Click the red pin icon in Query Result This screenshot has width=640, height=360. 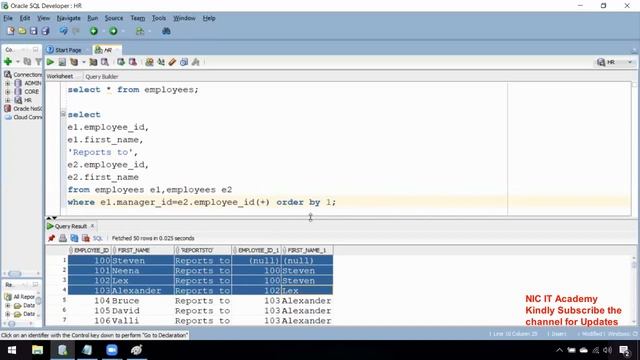tap(51, 238)
